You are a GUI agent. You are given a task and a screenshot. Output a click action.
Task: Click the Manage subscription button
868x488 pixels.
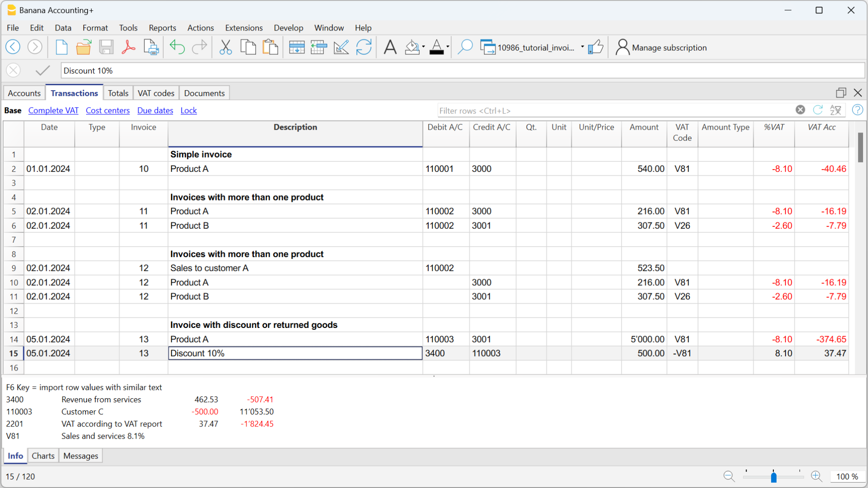click(661, 48)
